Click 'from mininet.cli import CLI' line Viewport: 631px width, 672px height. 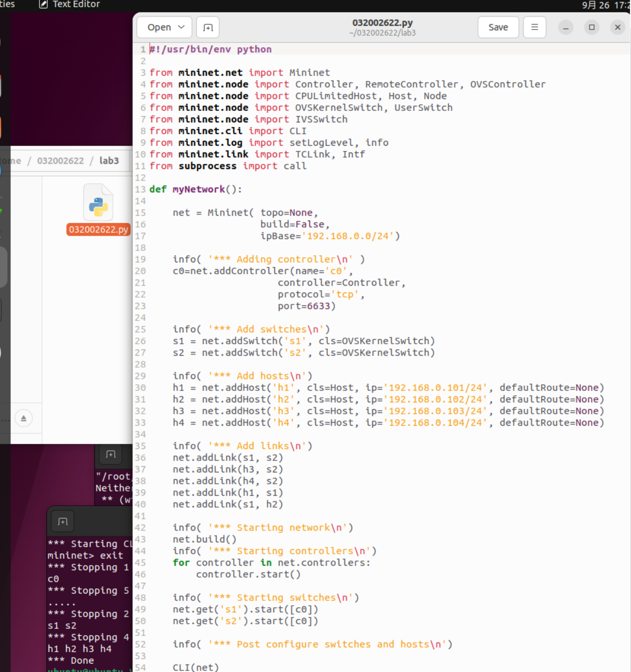point(228,131)
